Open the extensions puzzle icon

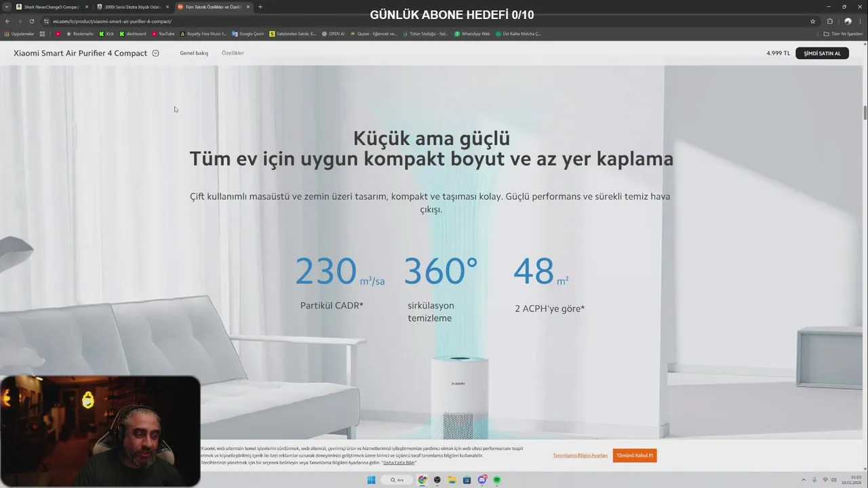[829, 21]
